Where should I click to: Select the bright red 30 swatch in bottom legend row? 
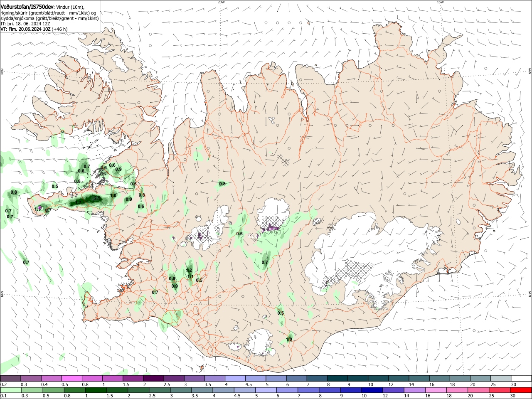click(x=521, y=390)
